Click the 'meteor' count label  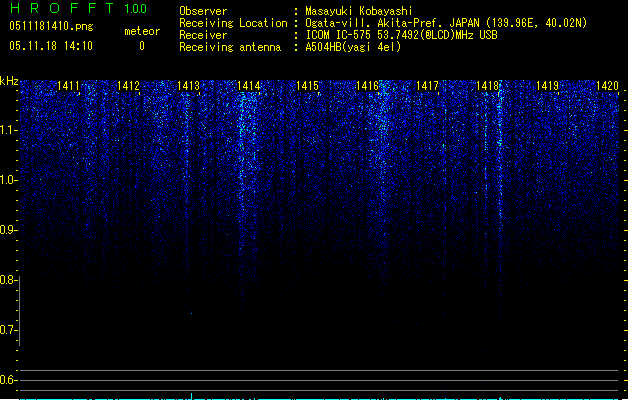142,31
